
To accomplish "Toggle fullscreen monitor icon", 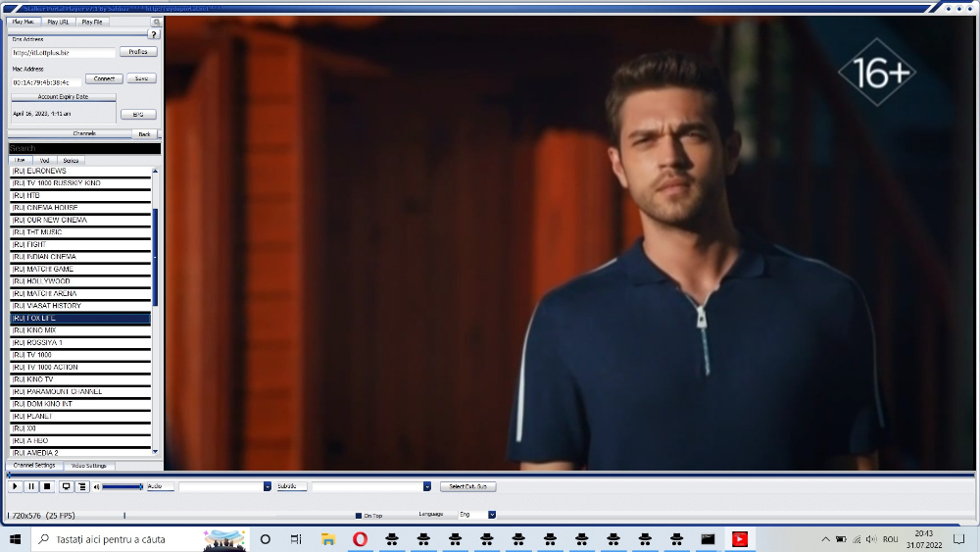I will click(x=66, y=486).
